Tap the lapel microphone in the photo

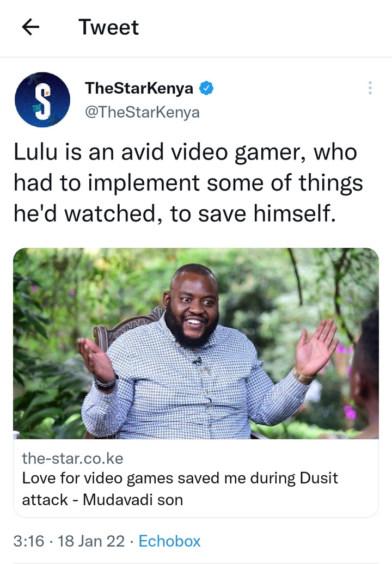point(197,360)
